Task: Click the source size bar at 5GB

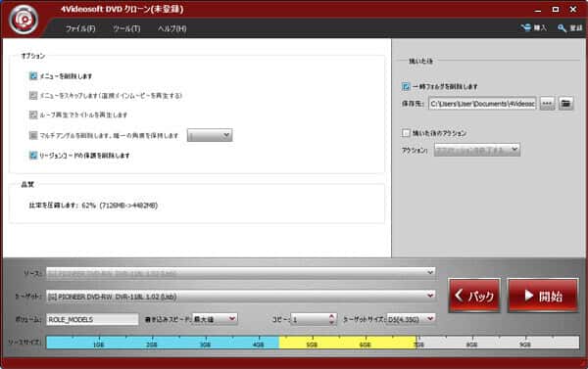Action: [312, 343]
